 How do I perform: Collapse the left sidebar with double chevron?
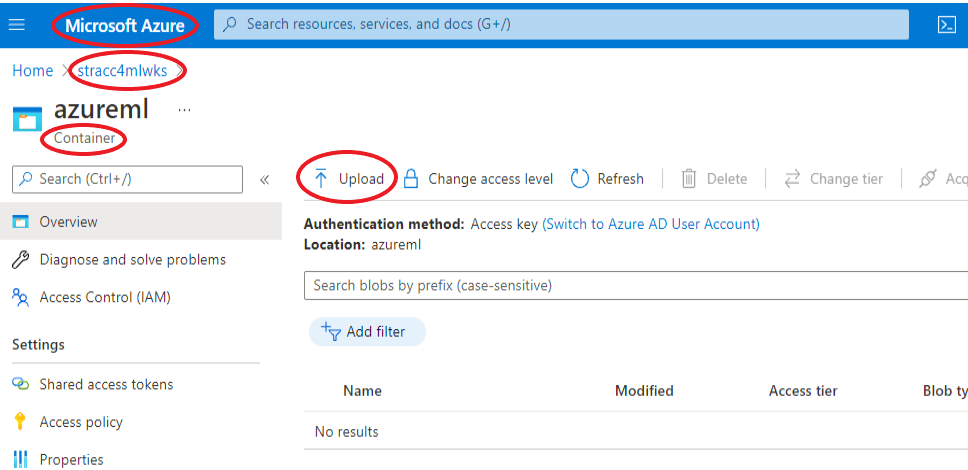coord(265,180)
